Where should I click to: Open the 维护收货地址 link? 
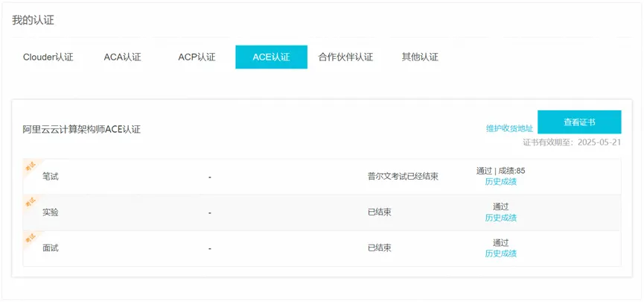click(x=509, y=128)
